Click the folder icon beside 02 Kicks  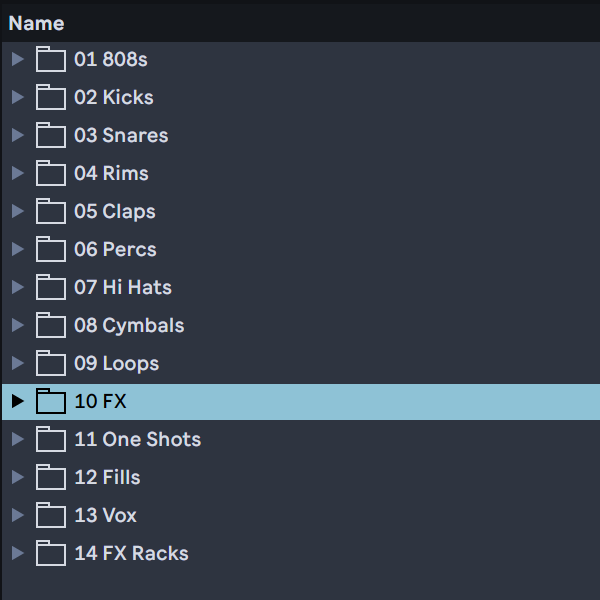point(50,98)
